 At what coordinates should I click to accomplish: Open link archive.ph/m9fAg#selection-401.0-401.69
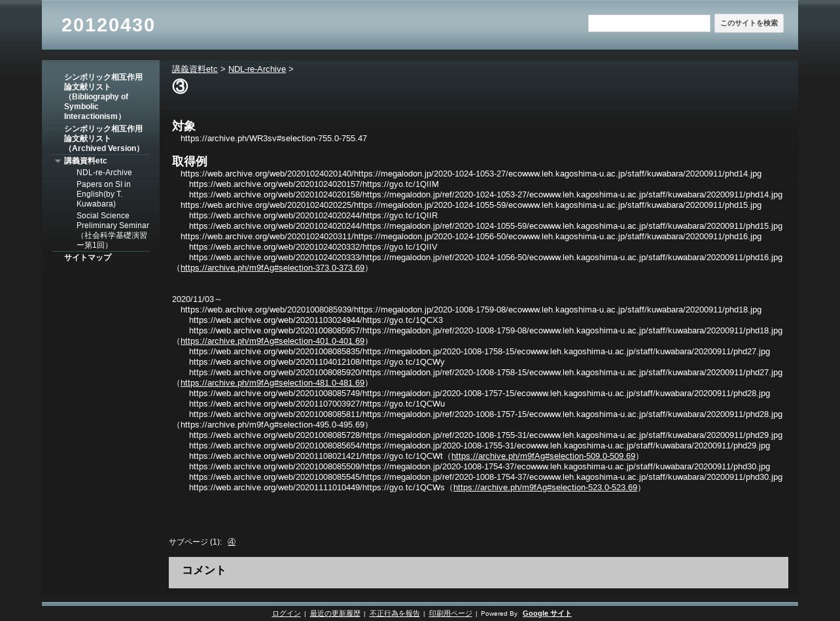[272, 341]
